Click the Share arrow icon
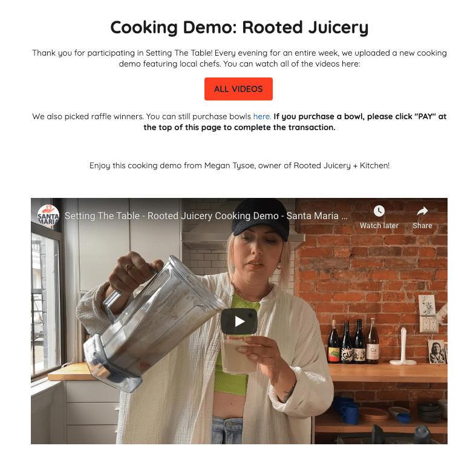This screenshot has width=476, height=460. pyautogui.click(x=422, y=211)
